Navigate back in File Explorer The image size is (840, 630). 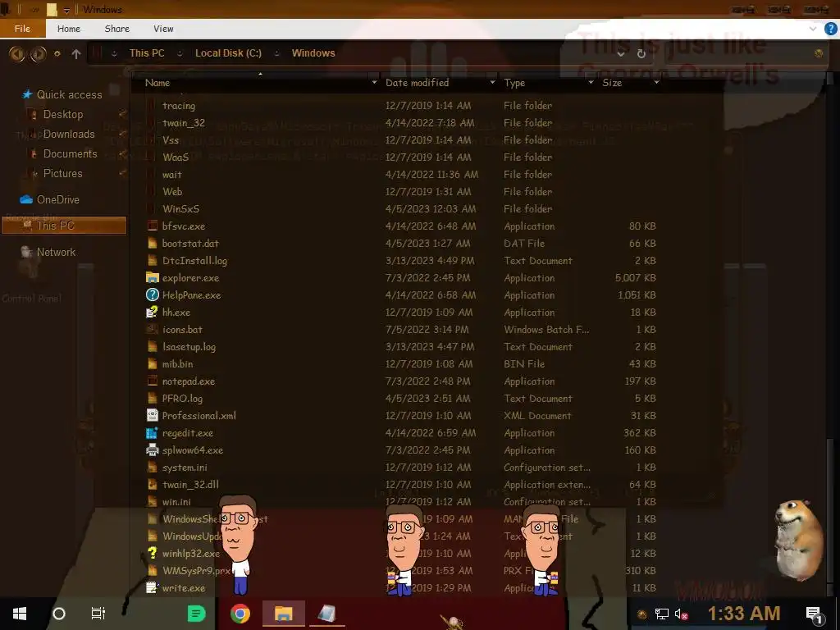click(16, 53)
